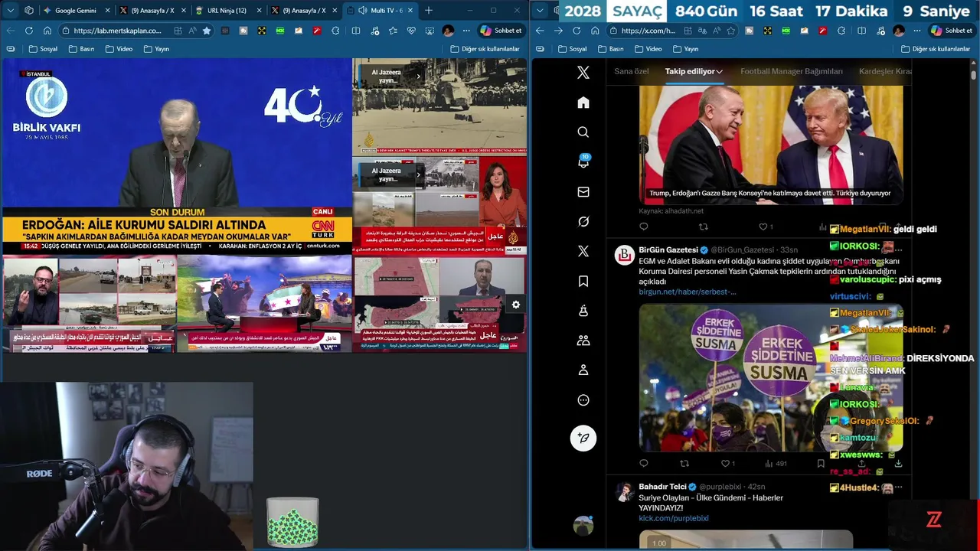Open X Premium logo in the sidebar

click(x=583, y=251)
